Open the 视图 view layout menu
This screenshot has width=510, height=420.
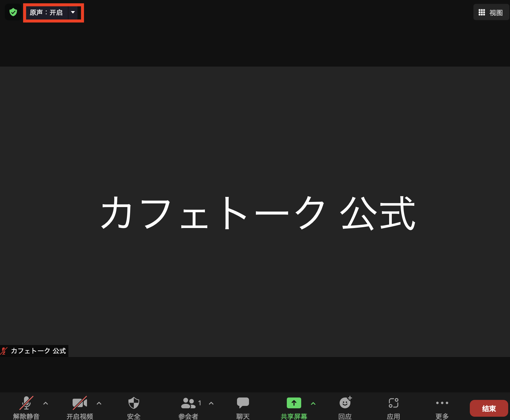click(x=491, y=12)
